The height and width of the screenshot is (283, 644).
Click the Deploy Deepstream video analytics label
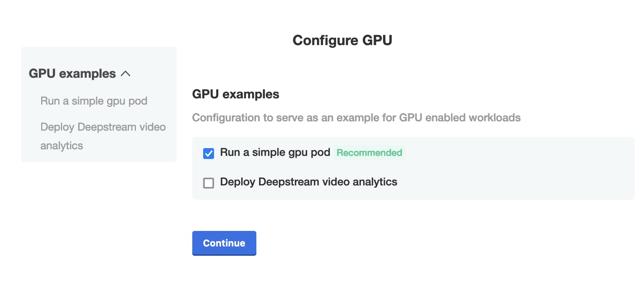pos(308,182)
